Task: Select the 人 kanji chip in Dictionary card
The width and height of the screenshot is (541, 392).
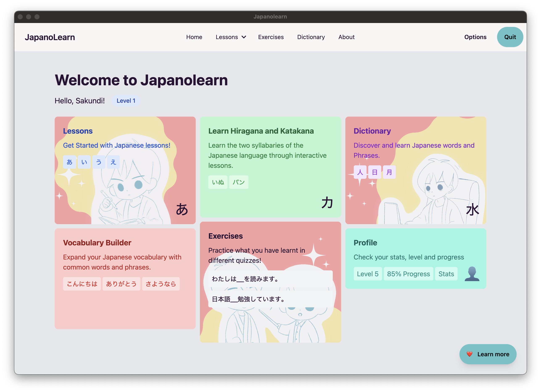Action: [x=360, y=172]
